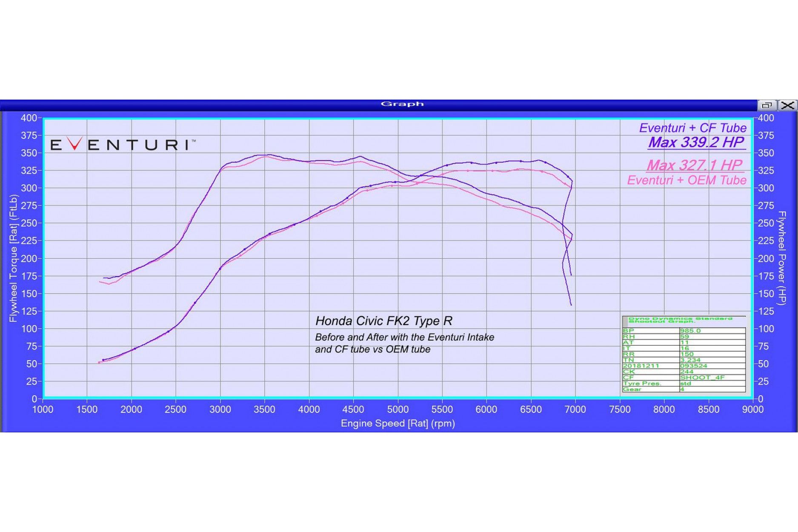Close the Graph window with X icon
This screenshot has width=798, height=532.
tap(787, 105)
